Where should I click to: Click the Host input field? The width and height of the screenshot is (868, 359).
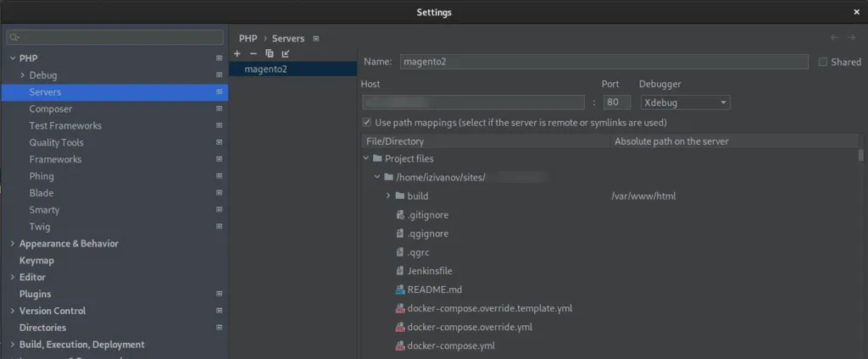coord(473,102)
